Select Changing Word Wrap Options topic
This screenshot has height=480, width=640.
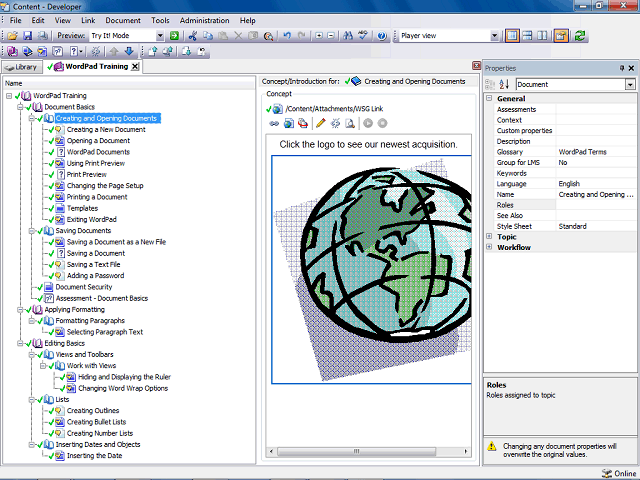(x=123, y=389)
